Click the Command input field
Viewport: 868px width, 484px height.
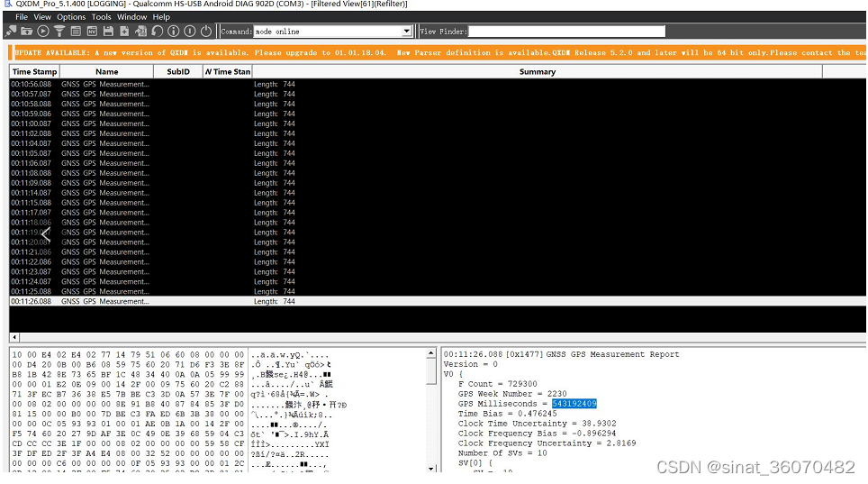328,32
